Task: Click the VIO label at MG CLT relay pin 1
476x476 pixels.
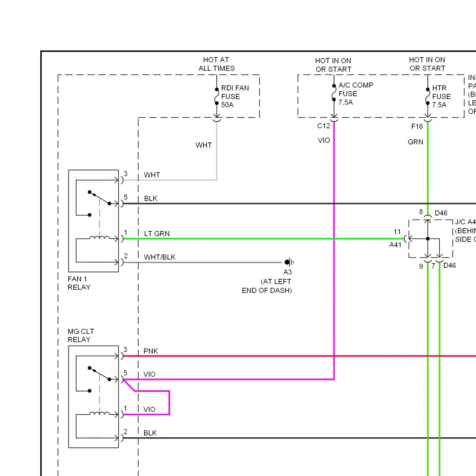Action: coord(149,410)
